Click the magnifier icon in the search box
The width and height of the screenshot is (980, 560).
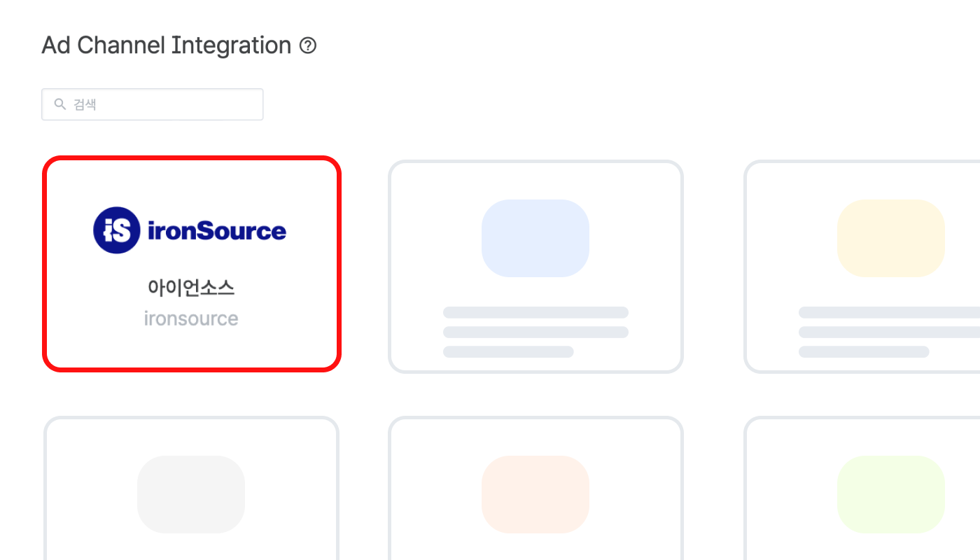tap(60, 104)
